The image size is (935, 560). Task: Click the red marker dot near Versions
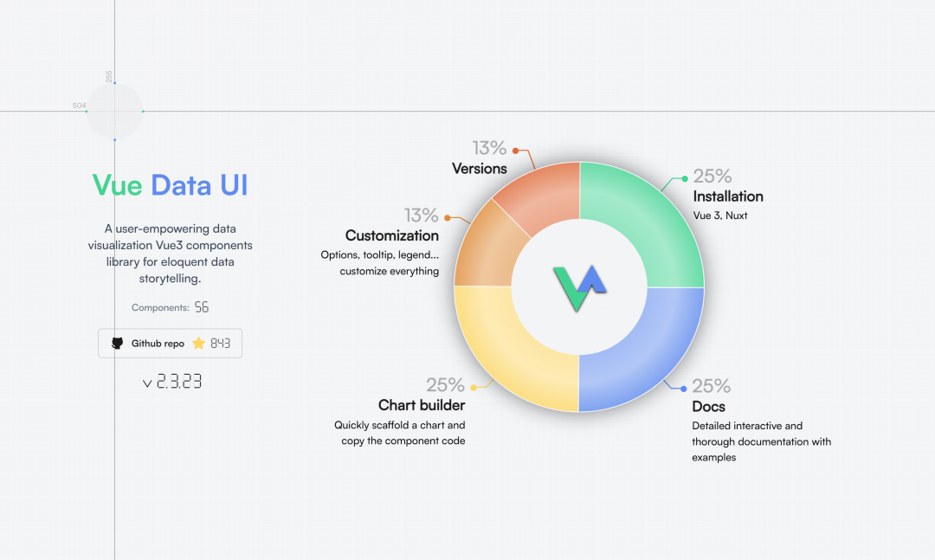click(x=515, y=151)
